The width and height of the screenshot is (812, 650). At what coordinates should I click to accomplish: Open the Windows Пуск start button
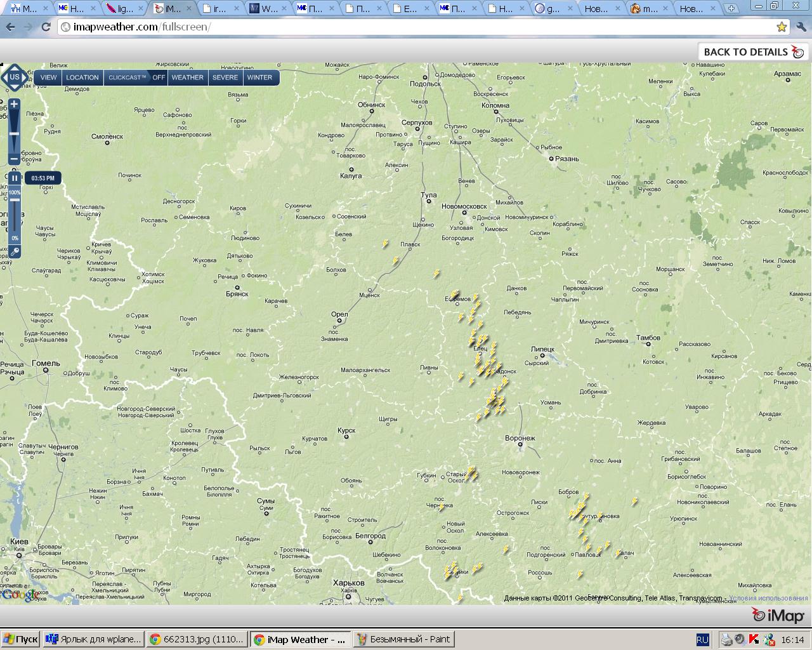point(20,639)
